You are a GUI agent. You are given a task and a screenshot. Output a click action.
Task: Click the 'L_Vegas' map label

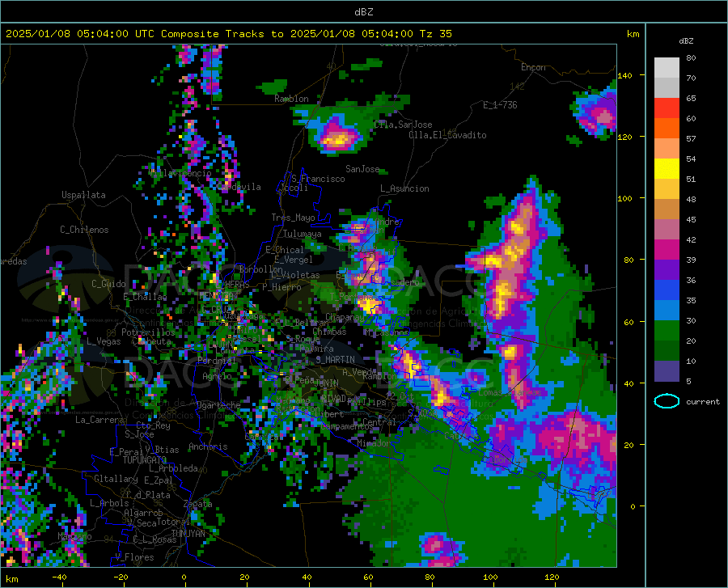pyautogui.click(x=104, y=341)
